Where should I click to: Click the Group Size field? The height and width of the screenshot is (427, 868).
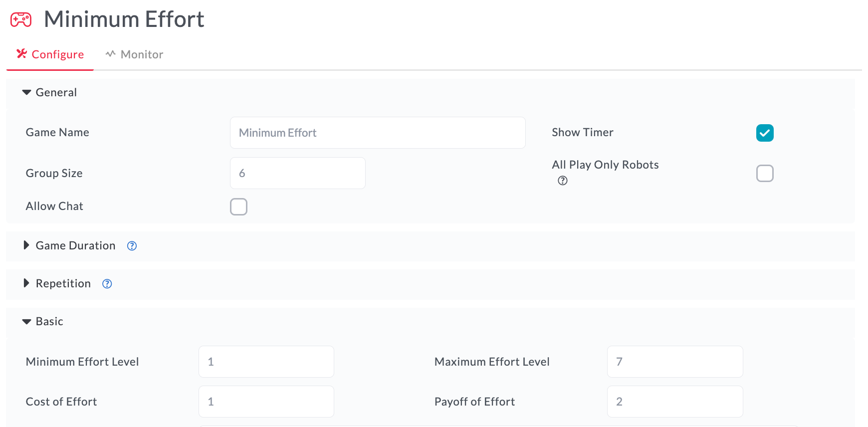(x=298, y=173)
